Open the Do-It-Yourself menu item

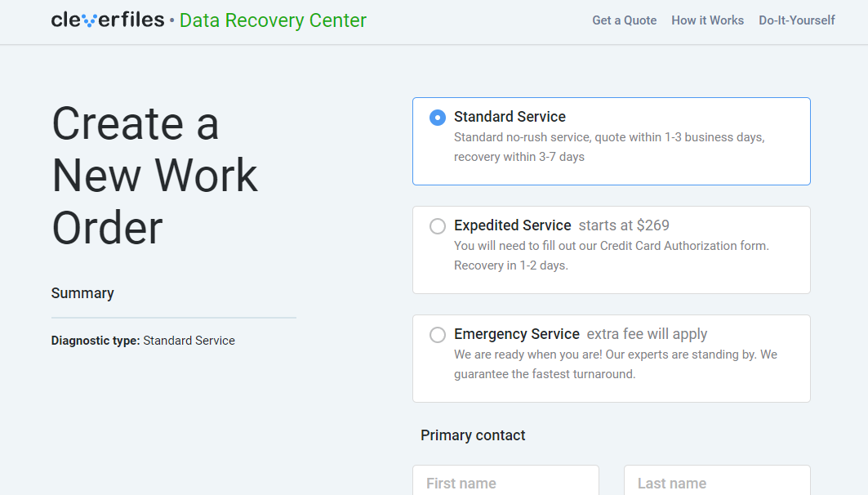click(796, 20)
